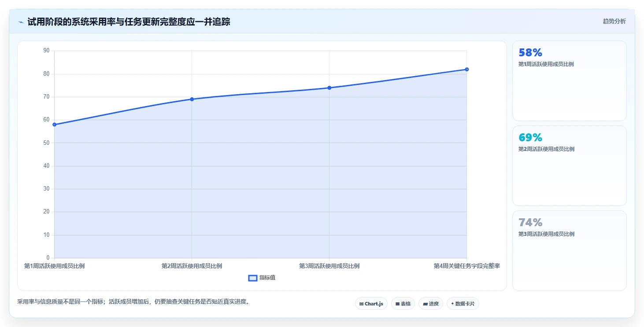
Task: Click the chart data point at value 58
Action: click(x=54, y=125)
